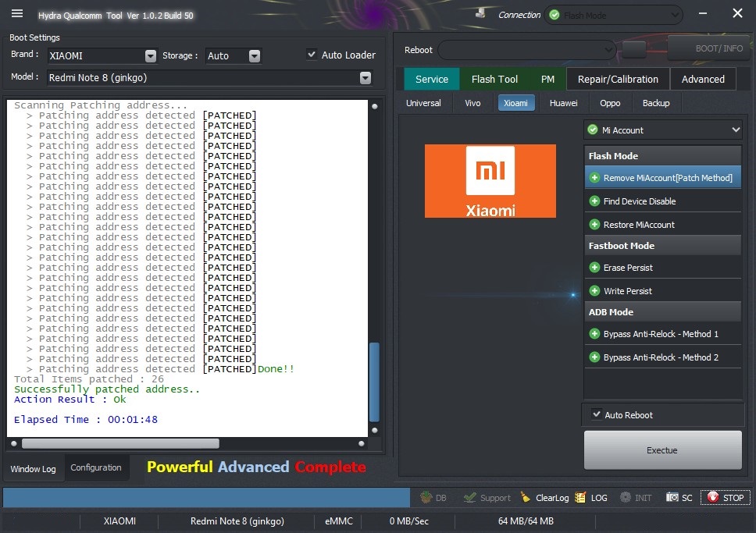Click the plus icon for Bypass Anti-Relock Method 2
The width and height of the screenshot is (756, 533).
tap(594, 357)
